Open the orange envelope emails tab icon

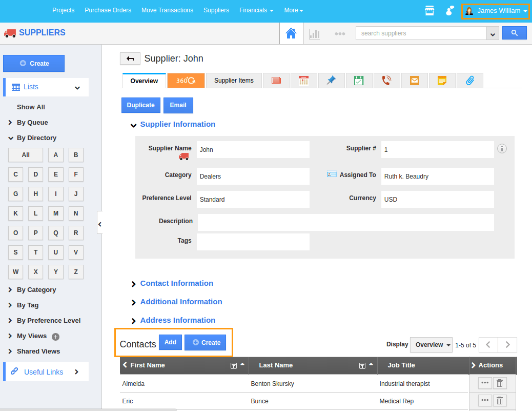pyautogui.click(x=414, y=81)
